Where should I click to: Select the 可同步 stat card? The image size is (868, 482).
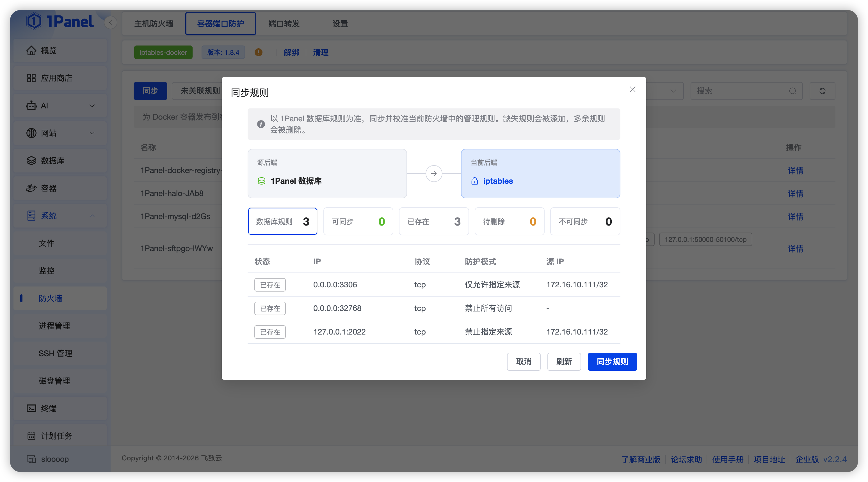[x=358, y=221]
